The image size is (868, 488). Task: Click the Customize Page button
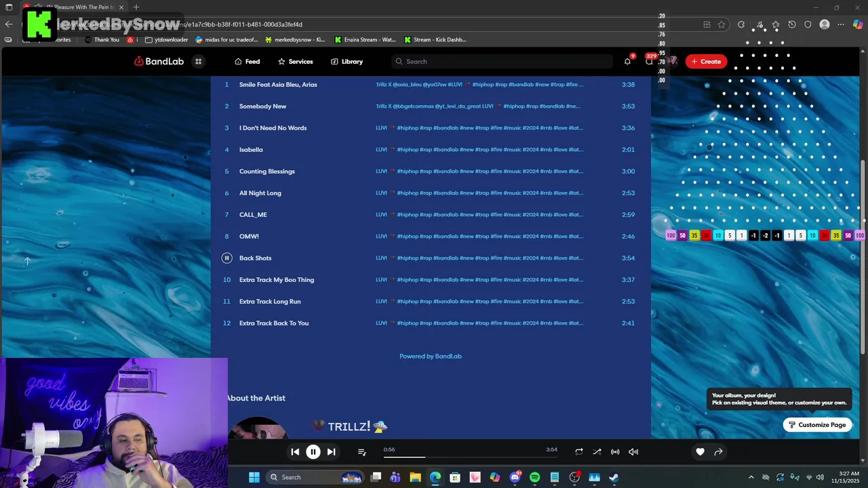[x=817, y=425]
